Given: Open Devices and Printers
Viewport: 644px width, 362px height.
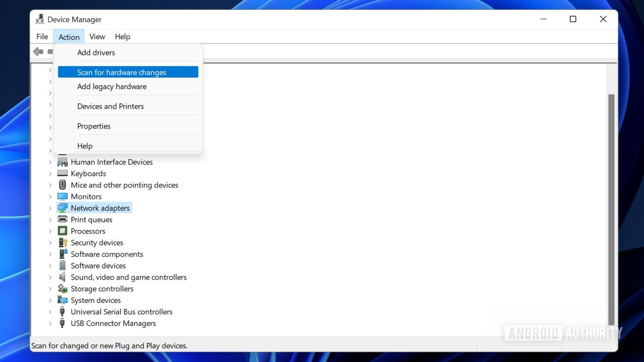Looking at the screenshot, I should (110, 106).
